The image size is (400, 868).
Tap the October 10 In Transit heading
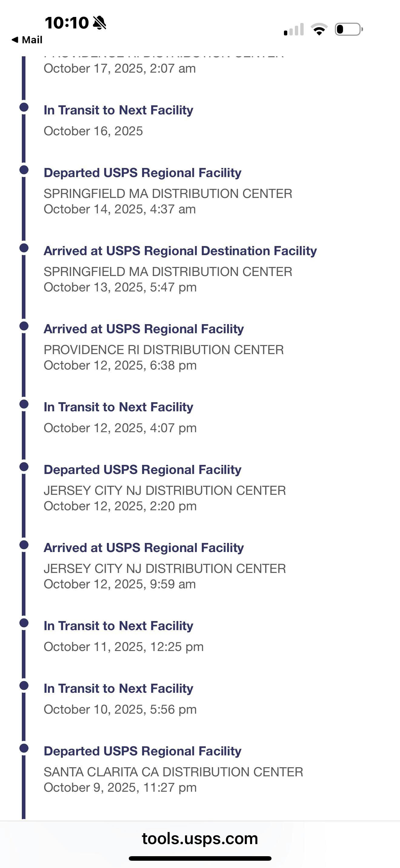click(118, 689)
